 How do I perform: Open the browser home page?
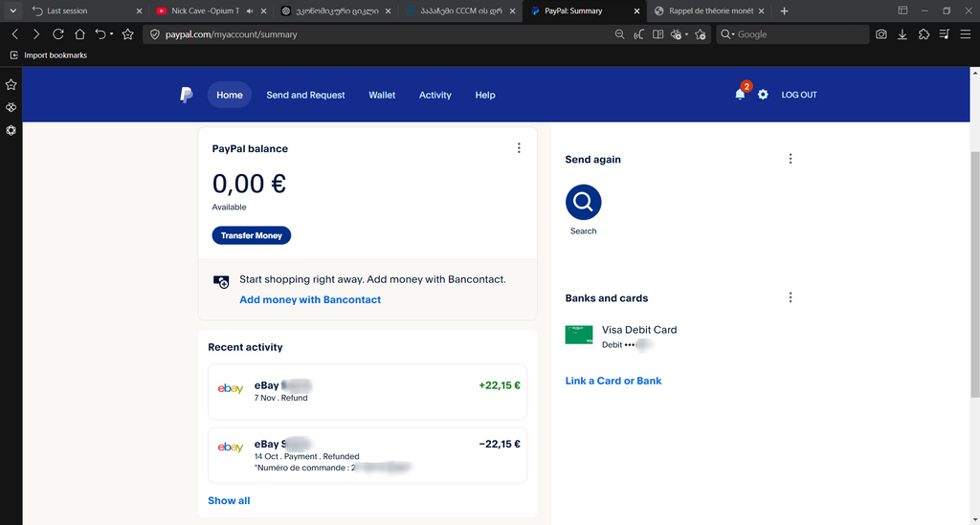[x=79, y=34]
